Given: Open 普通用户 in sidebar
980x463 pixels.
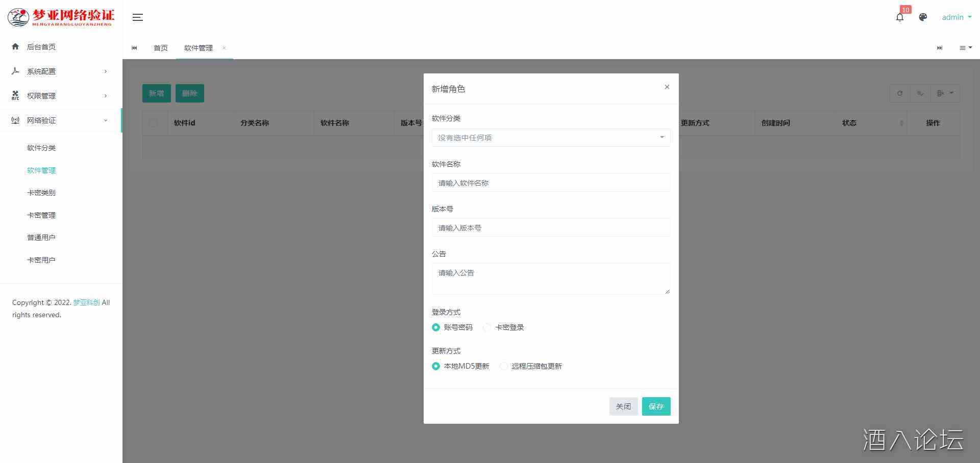Looking at the screenshot, I should tap(41, 238).
